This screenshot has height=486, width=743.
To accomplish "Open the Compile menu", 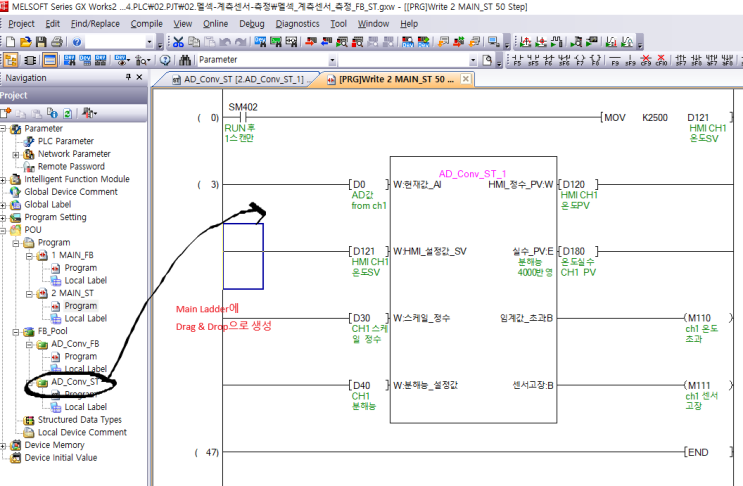I will point(146,24).
